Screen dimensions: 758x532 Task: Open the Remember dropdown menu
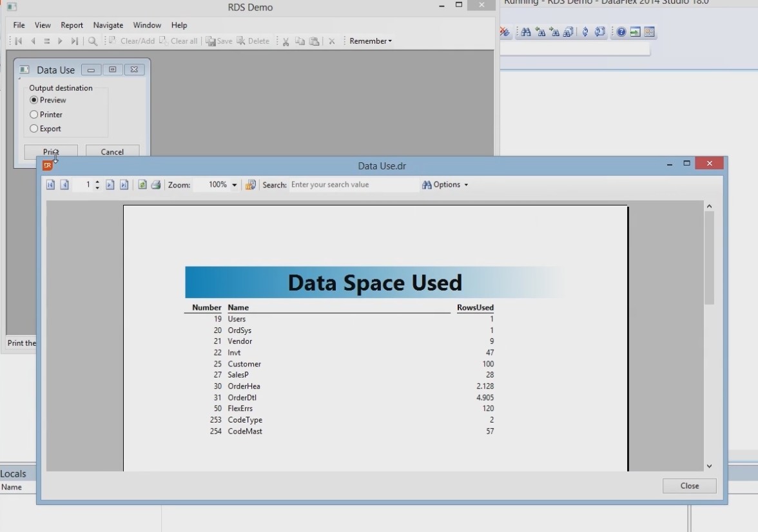(371, 41)
